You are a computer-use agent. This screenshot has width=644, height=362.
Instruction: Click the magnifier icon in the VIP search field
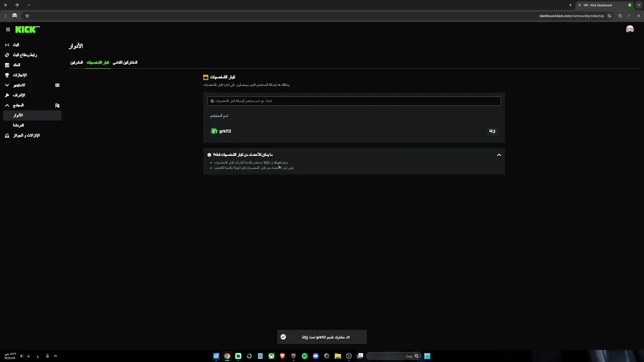tap(212, 101)
